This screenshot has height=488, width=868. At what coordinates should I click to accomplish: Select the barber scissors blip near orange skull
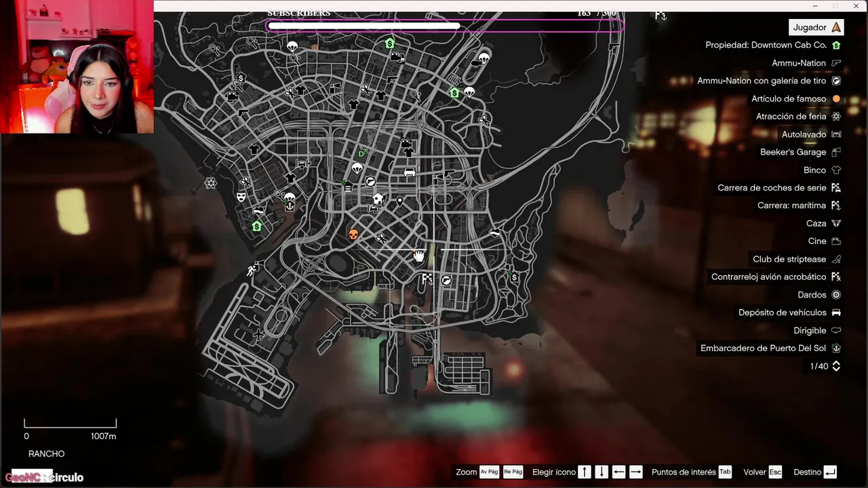[x=380, y=238]
